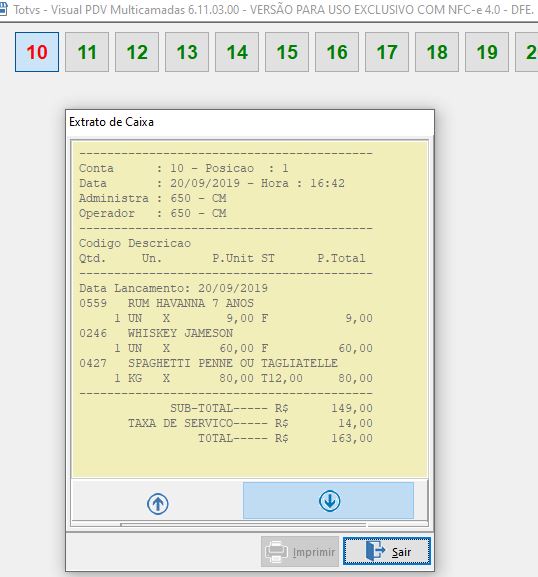Click the 'Extrato de Caixa' dialog title
Screen dimensions: 538x577
point(112,122)
